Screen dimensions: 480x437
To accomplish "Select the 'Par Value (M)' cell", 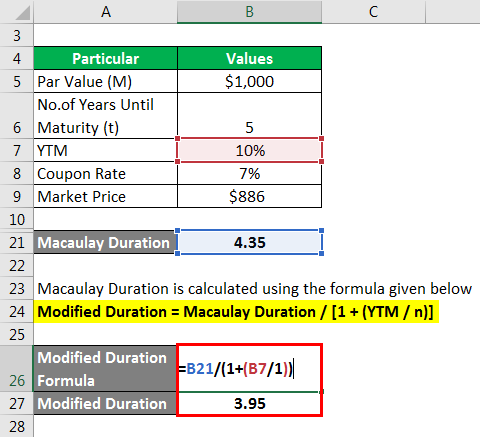I will tap(105, 81).
